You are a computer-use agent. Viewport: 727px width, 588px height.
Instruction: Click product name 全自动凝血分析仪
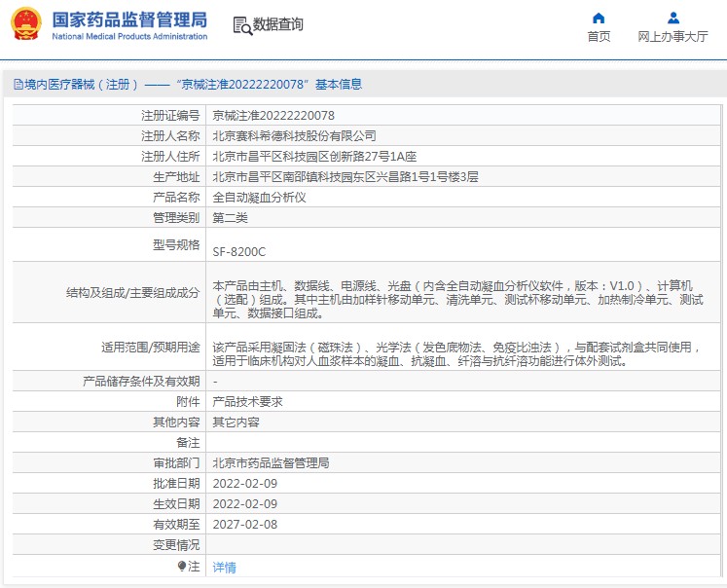click(x=259, y=197)
